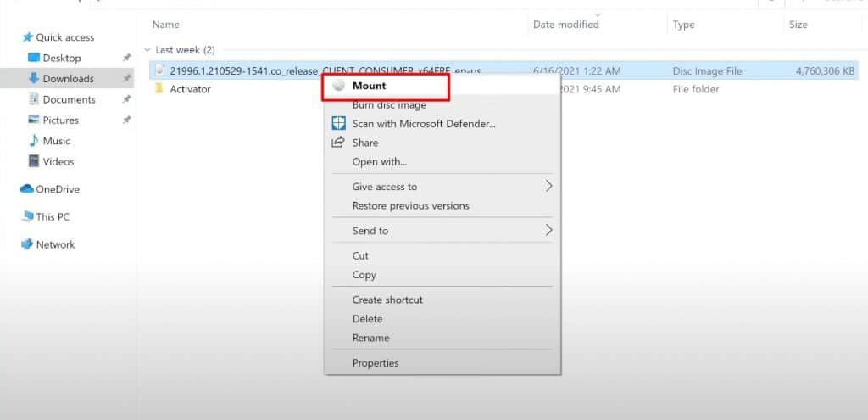
Task: Sort by the Type column header
Action: [x=684, y=25]
